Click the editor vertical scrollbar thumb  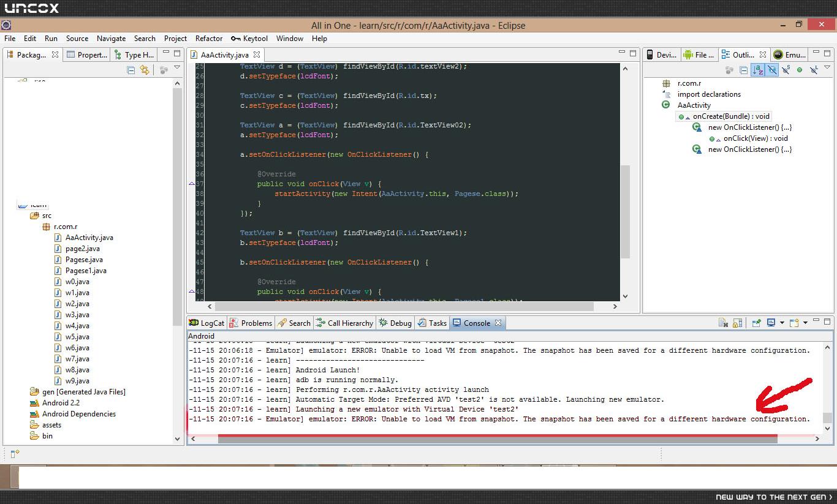625,212
